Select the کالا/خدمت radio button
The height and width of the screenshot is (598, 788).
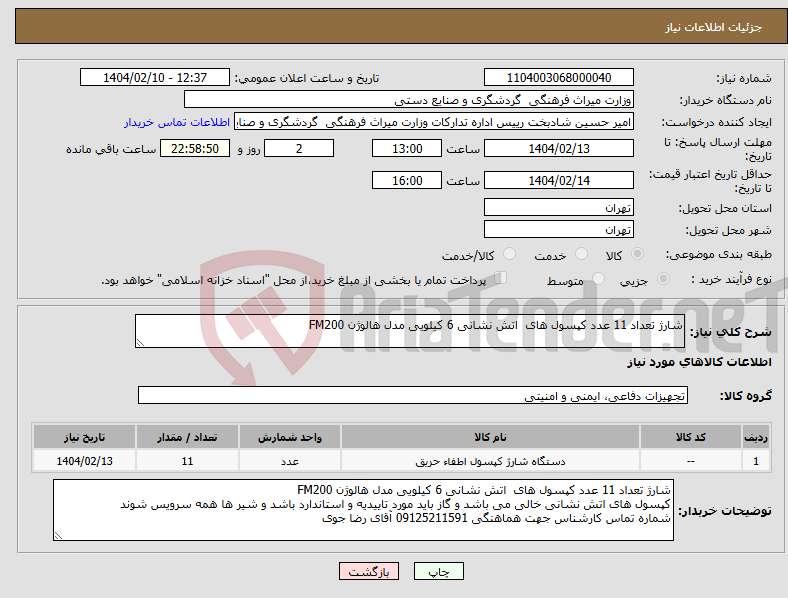coord(510,254)
